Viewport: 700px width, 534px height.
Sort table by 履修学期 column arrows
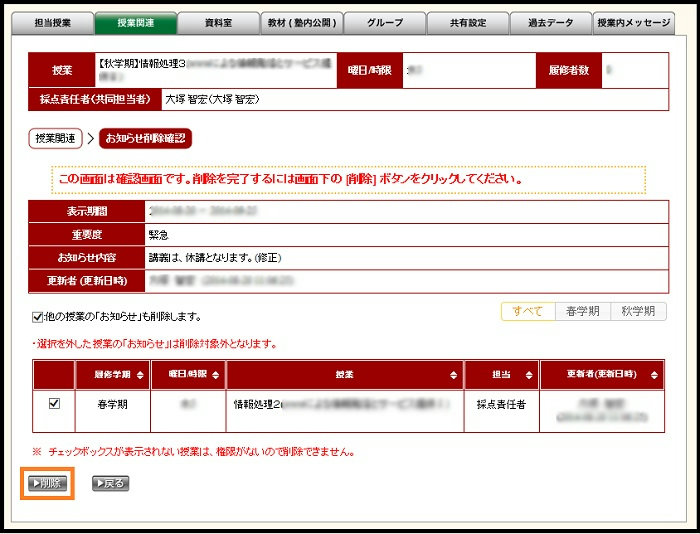140,374
